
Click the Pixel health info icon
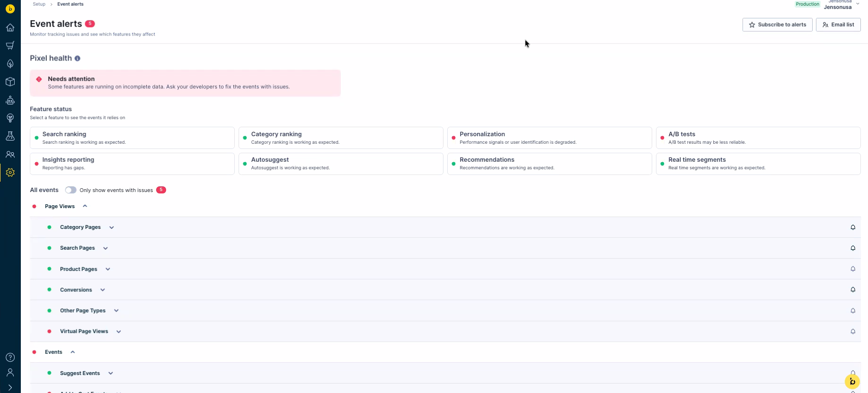(x=77, y=58)
